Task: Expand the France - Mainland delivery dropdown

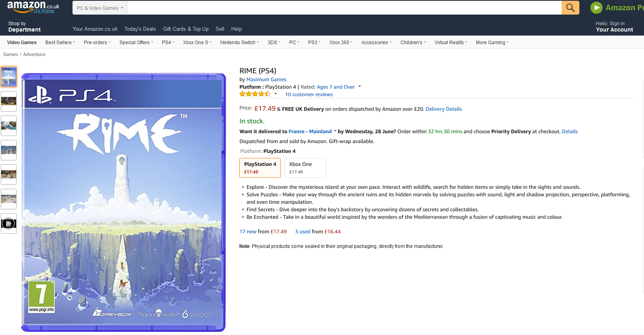Action: point(335,131)
